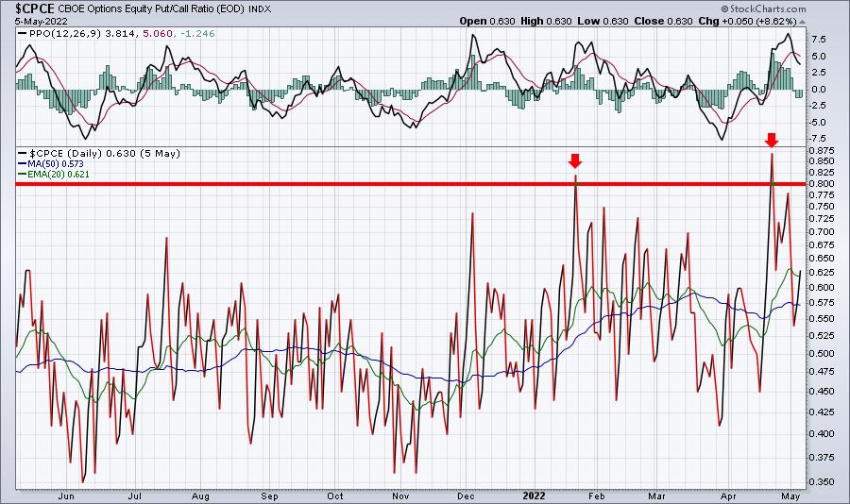
Task: Click the first red down arrow marker
Action: point(575,161)
